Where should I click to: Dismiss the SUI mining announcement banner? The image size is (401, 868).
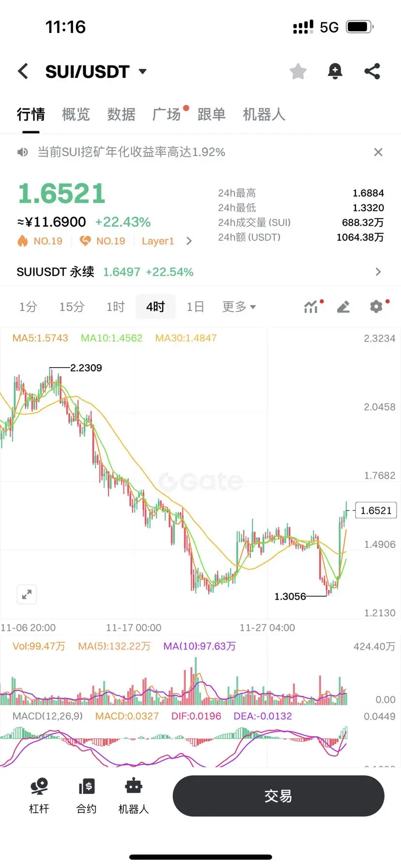click(378, 152)
